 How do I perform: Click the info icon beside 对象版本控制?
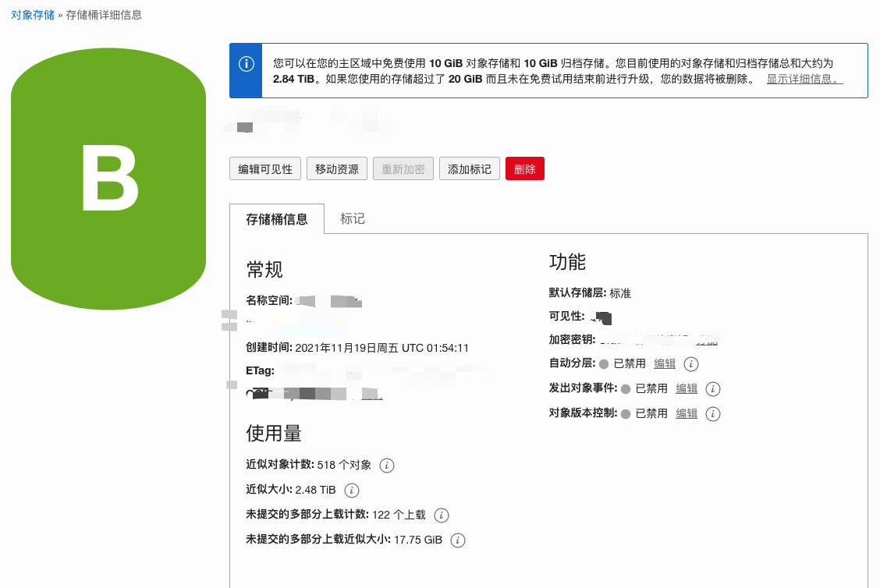pyautogui.click(x=712, y=413)
